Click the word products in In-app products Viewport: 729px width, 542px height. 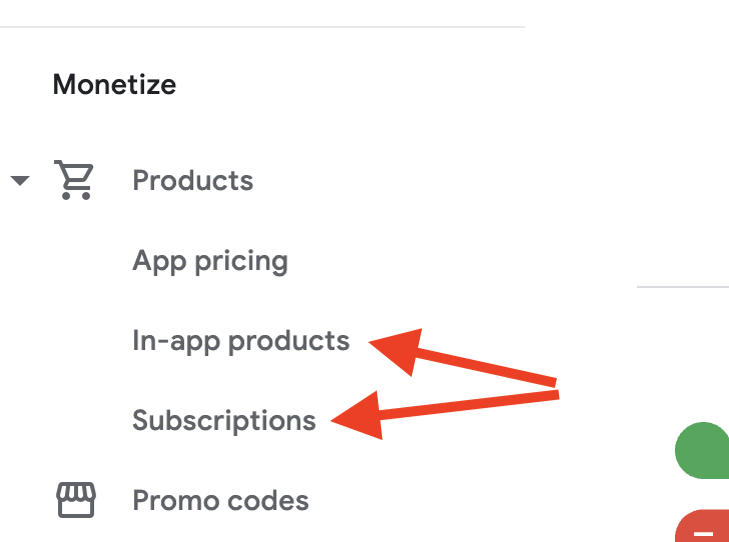click(x=289, y=342)
